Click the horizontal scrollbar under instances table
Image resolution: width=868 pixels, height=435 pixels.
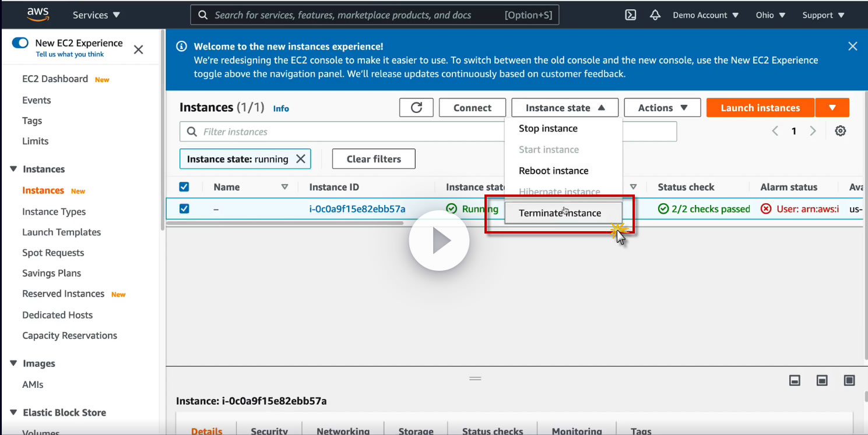tap(285, 223)
